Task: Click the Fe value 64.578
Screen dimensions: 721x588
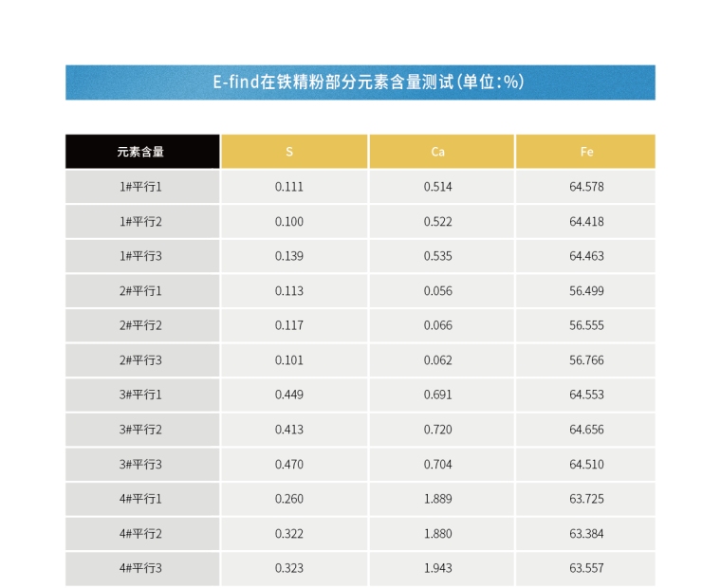Action: click(x=585, y=187)
